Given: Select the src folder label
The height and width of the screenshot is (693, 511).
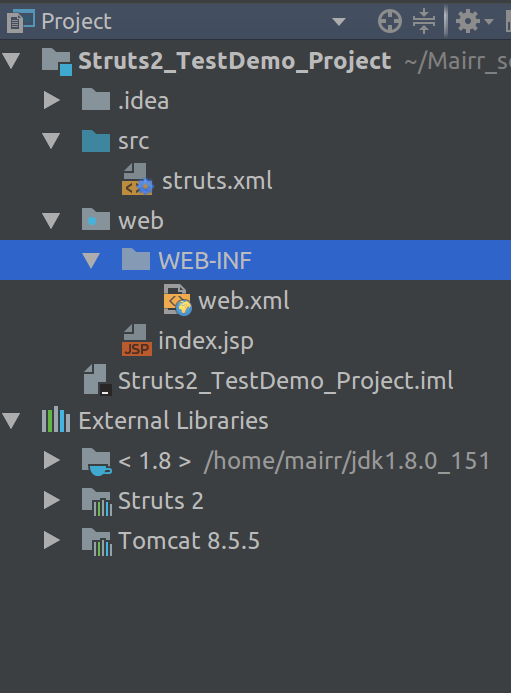Looking at the screenshot, I should [x=133, y=141].
